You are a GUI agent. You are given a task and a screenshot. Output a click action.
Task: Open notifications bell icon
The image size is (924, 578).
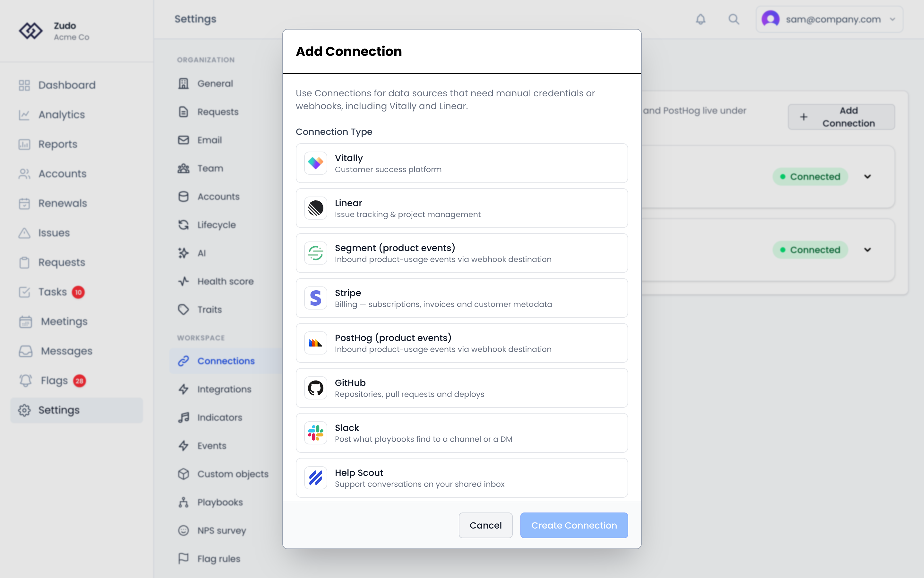tap(700, 19)
